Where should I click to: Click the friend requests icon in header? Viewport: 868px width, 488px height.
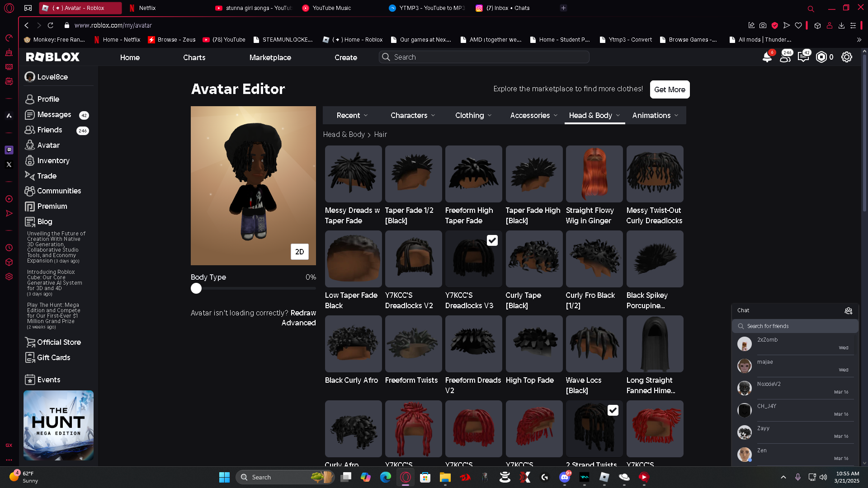(785, 57)
